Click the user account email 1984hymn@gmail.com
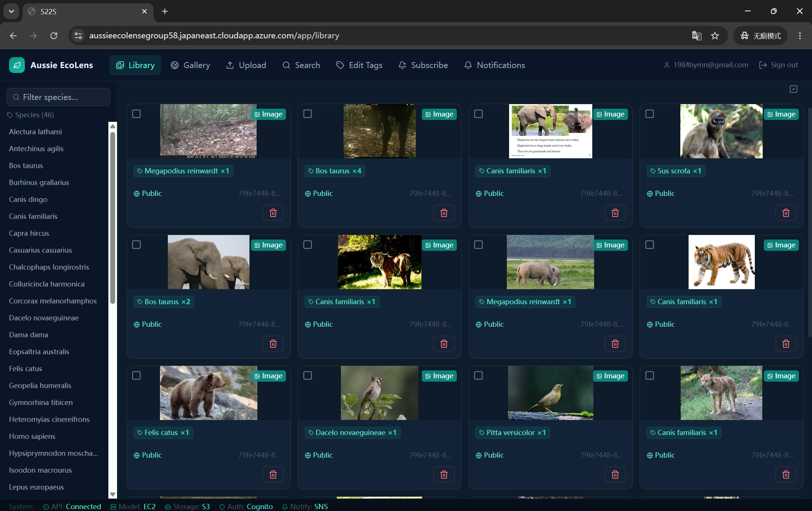 [x=706, y=65]
